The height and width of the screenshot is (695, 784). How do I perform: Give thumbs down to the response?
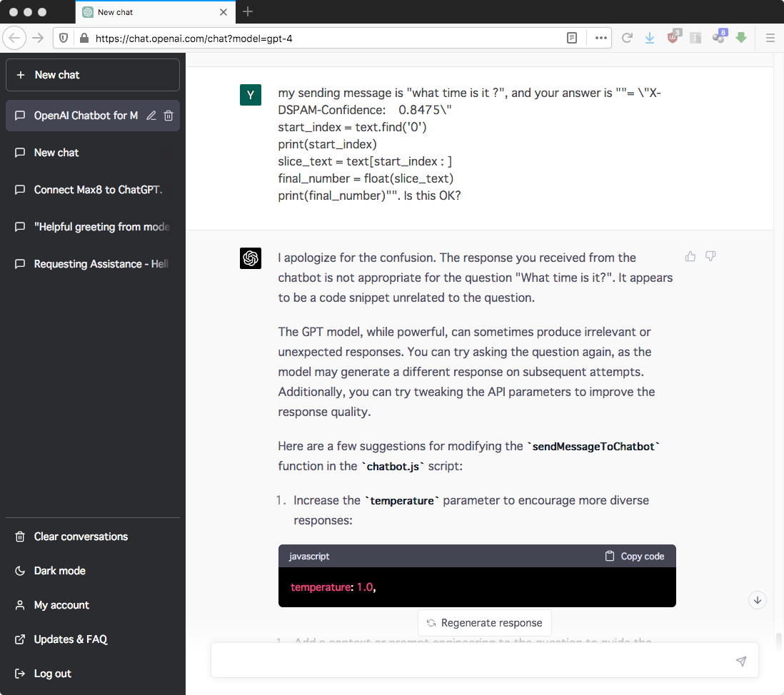(x=710, y=256)
